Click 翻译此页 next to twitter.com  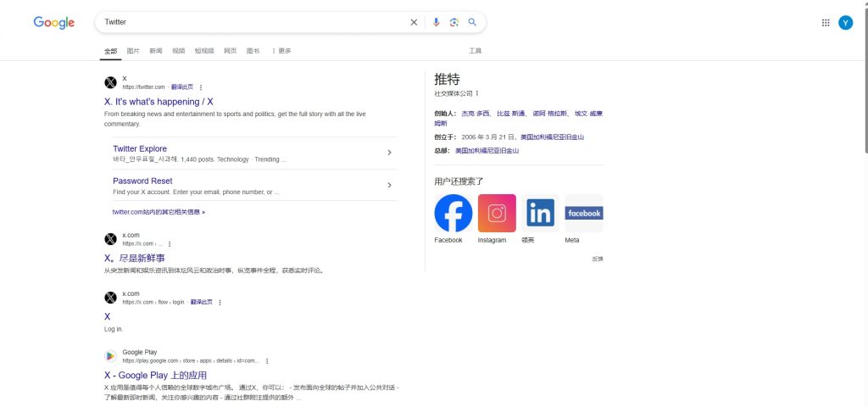182,87
